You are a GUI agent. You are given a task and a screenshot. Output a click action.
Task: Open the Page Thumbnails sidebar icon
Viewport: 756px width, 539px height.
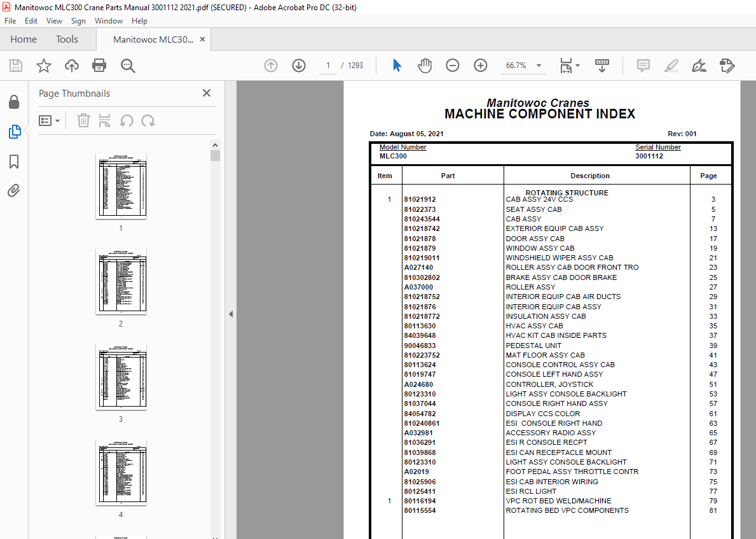(15, 132)
